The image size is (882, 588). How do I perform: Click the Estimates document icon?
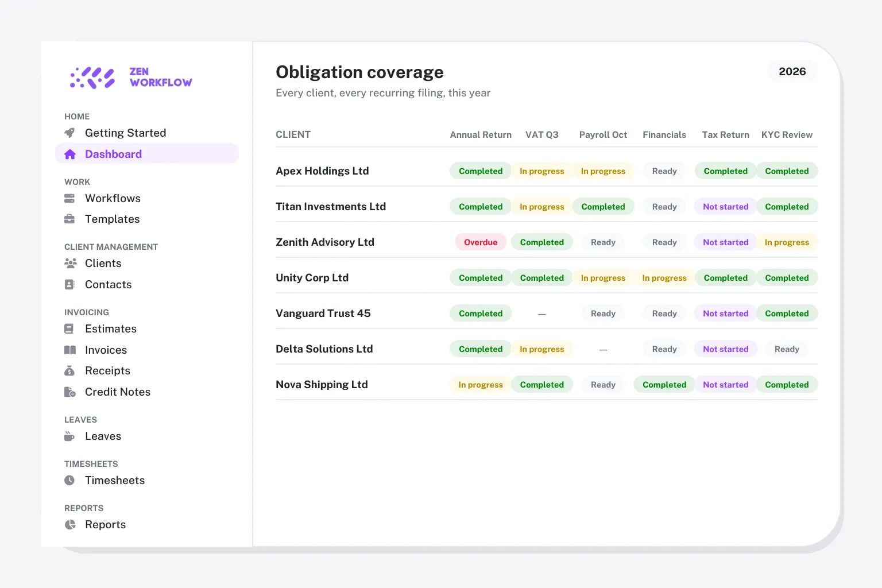[x=69, y=328]
